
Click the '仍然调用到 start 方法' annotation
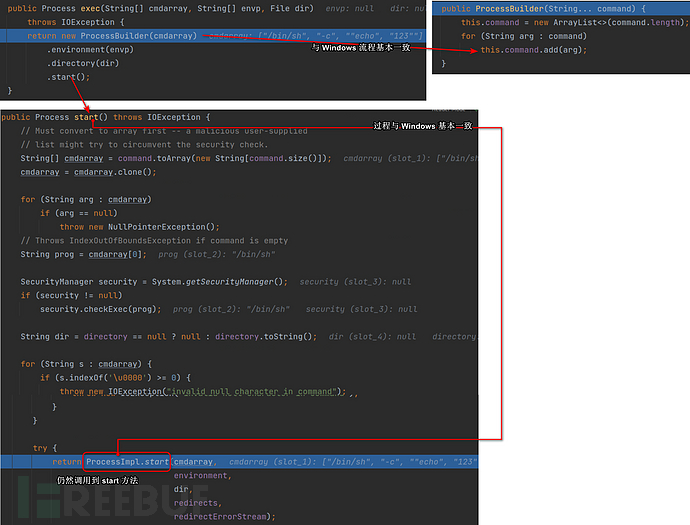coord(98,481)
